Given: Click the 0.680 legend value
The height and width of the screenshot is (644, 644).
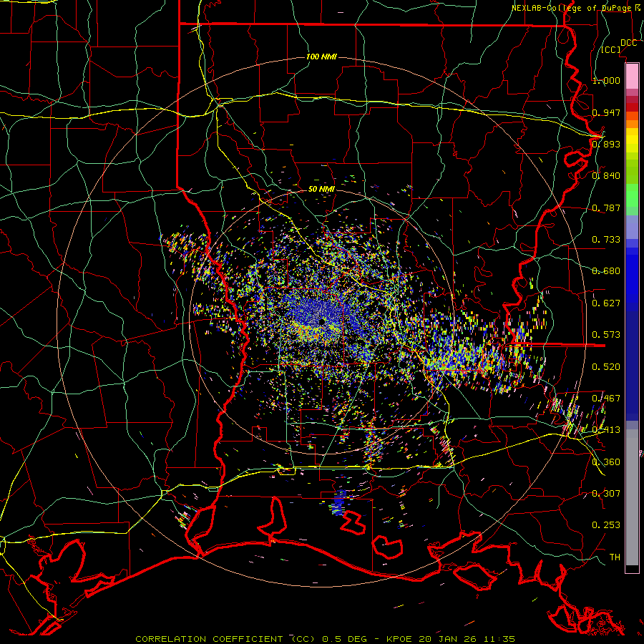Looking at the screenshot, I should [x=606, y=271].
